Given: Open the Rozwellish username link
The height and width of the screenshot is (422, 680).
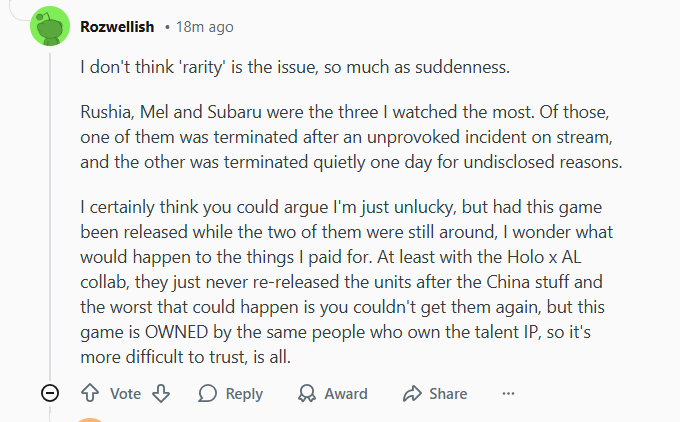Looking at the screenshot, I should [115, 27].
